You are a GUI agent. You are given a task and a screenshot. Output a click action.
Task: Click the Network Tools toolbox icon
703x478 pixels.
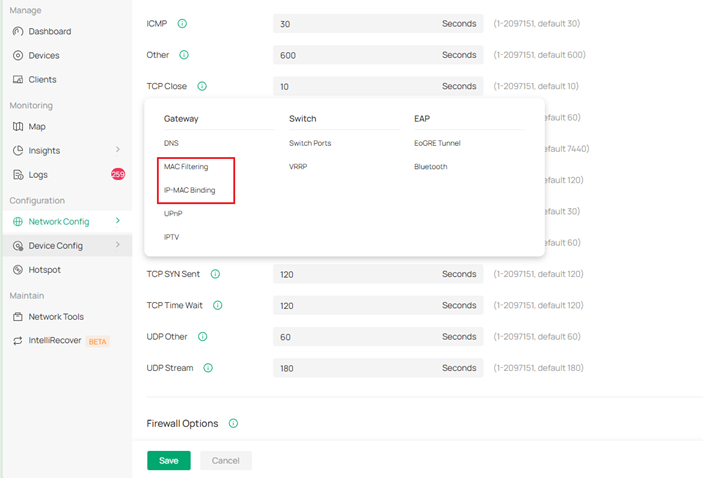click(18, 317)
